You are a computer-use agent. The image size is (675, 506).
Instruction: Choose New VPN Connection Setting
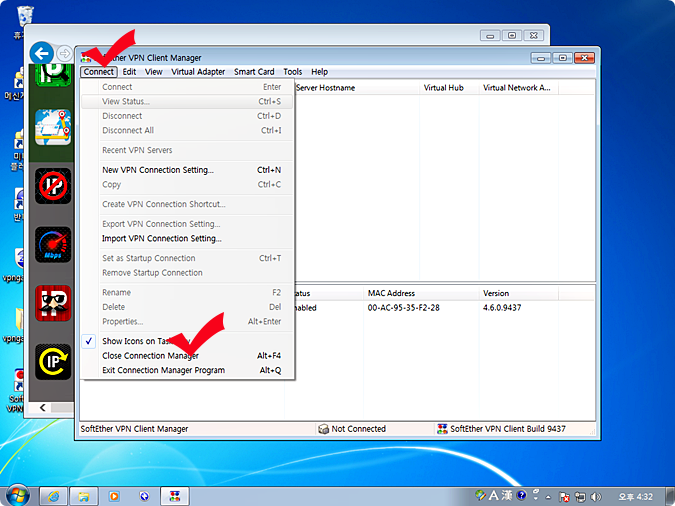[x=188, y=170]
